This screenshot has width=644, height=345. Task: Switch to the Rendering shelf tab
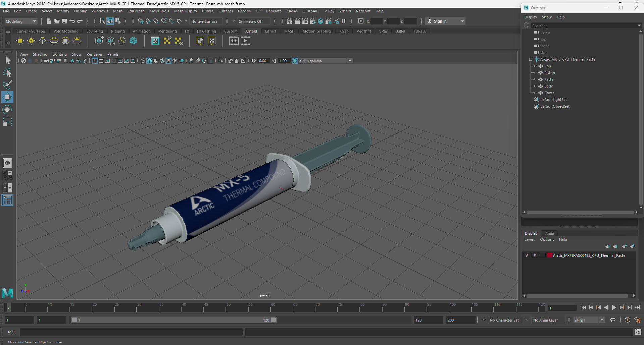pos(167,31)
